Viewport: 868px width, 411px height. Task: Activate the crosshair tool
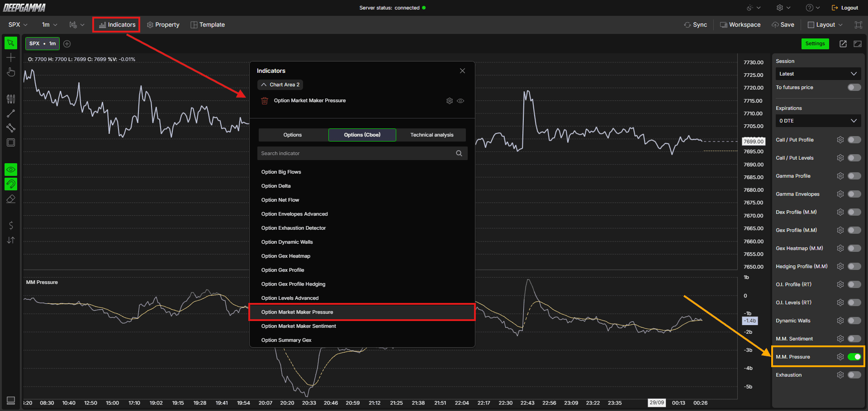[11, 57]
